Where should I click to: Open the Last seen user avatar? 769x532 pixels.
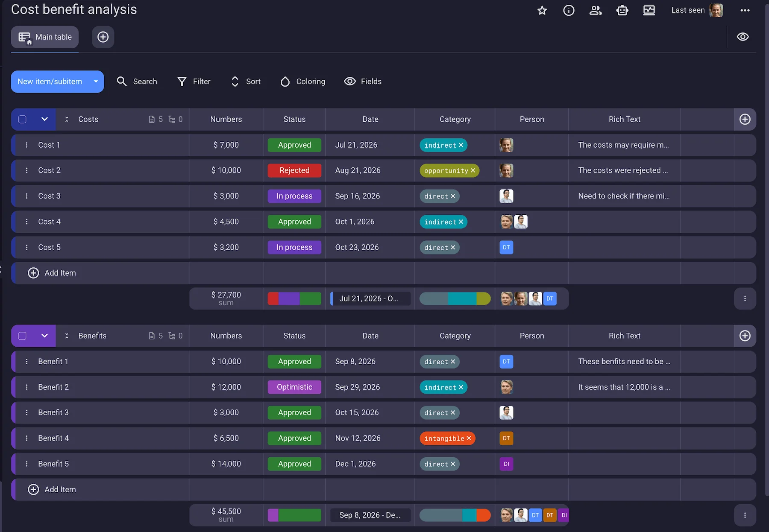click(716, 10)
